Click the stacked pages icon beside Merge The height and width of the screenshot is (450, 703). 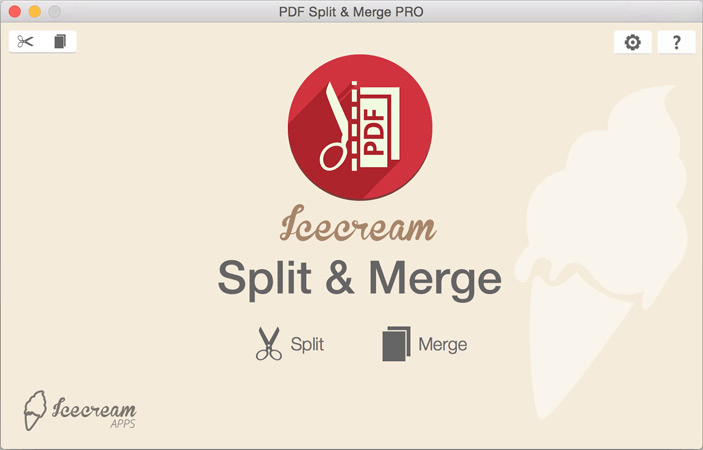396,344
